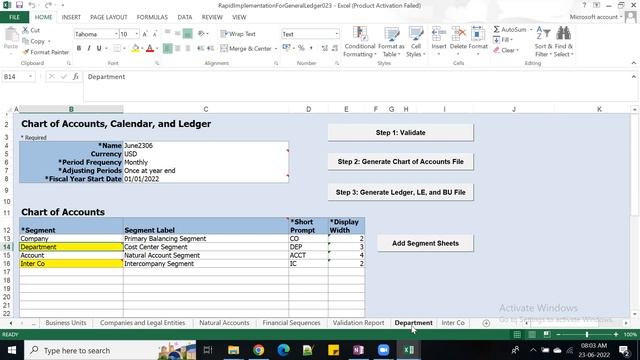640x360 pixels.
Task: Decrease font size with the smaller A icon
Action: pyautogui.click(x=155, y=34)
